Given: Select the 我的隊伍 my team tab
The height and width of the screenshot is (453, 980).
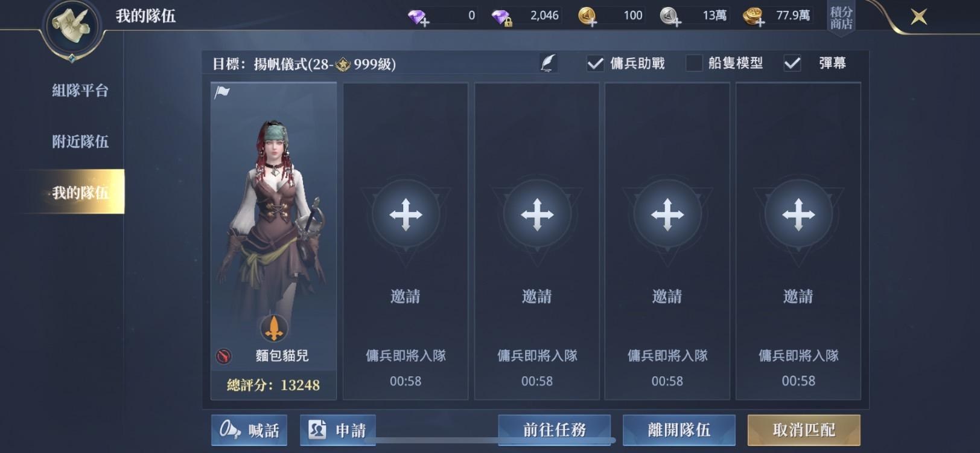Looking at the screenshot, I should (x=80, y=192).
